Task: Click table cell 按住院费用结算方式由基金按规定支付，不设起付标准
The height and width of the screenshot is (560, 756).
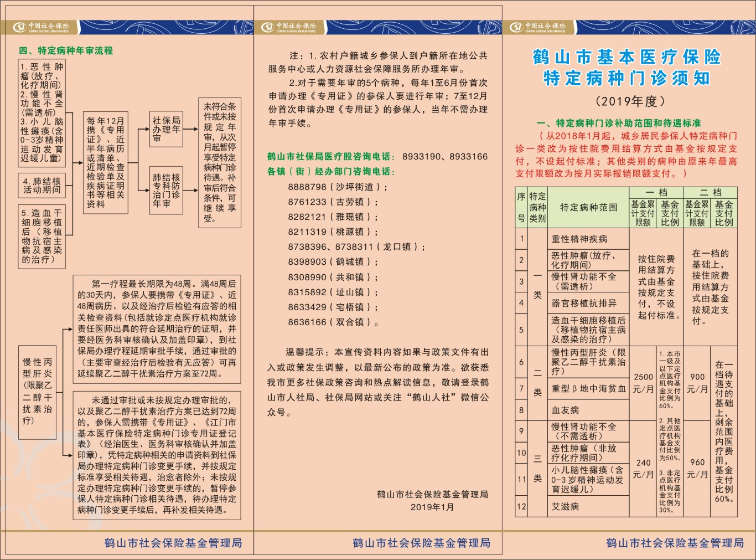Action: 656,287
